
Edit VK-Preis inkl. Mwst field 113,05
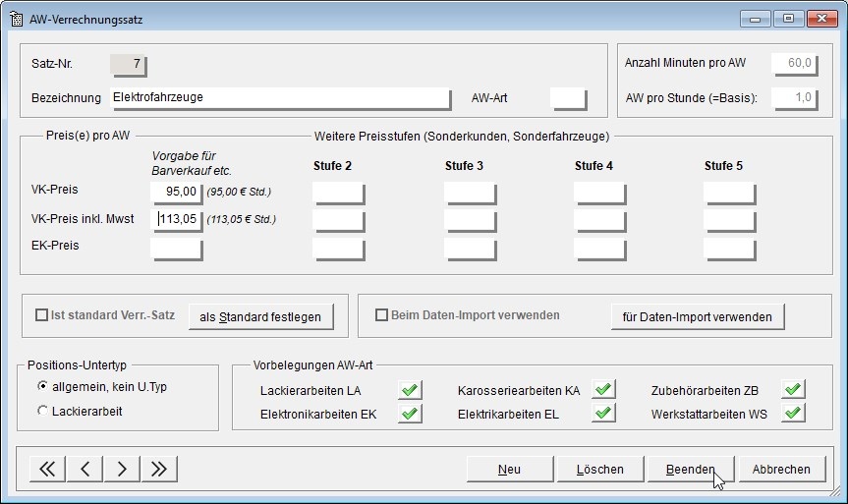(176, 221)
